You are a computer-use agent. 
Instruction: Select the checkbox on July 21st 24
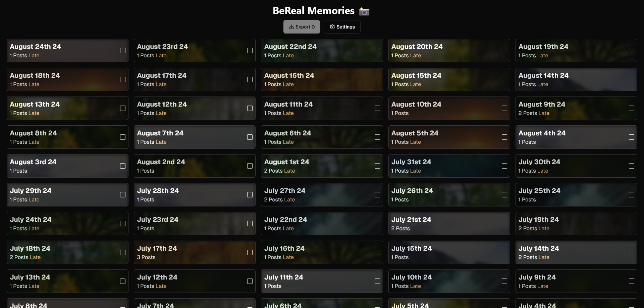(x=504, y=224)
